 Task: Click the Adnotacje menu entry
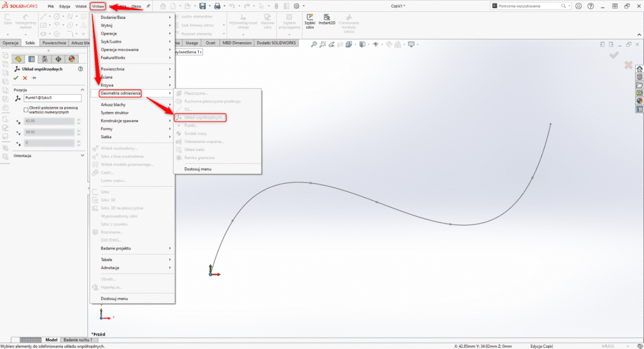click(x=110, y=268)
